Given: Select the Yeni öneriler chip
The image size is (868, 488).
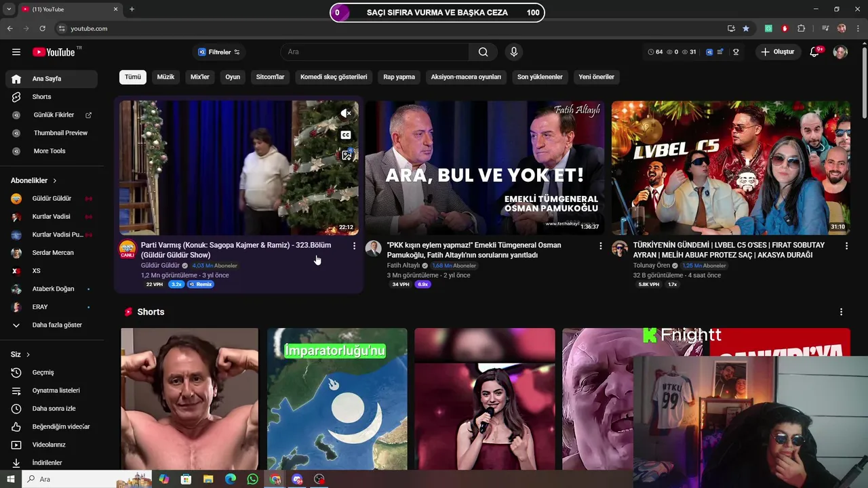Looking at the screenshot, I should pyautogui.click(x=596, y=77).
